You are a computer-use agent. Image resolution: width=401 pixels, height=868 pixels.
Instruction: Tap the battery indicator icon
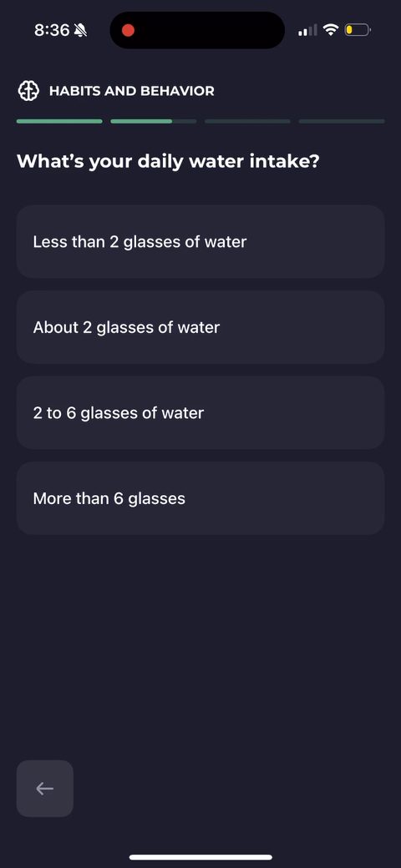click(358, 30)
